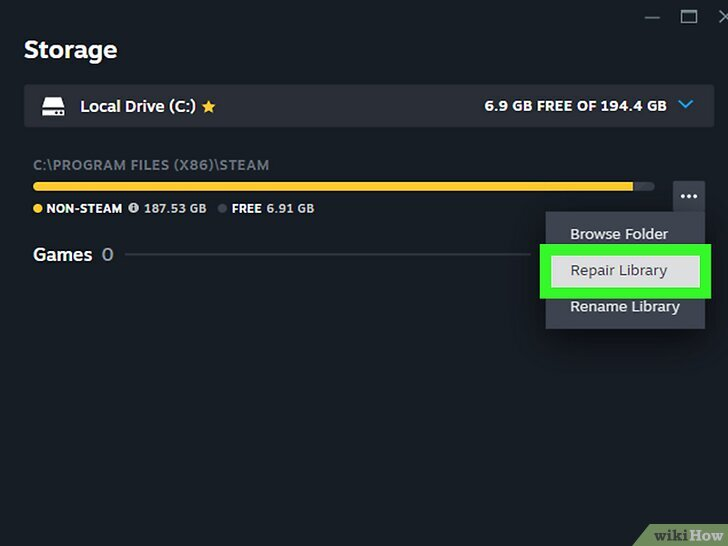Click the yellow default-drive star icon
Viewport: 728px width, 546px height.
[x=209, y=107]
